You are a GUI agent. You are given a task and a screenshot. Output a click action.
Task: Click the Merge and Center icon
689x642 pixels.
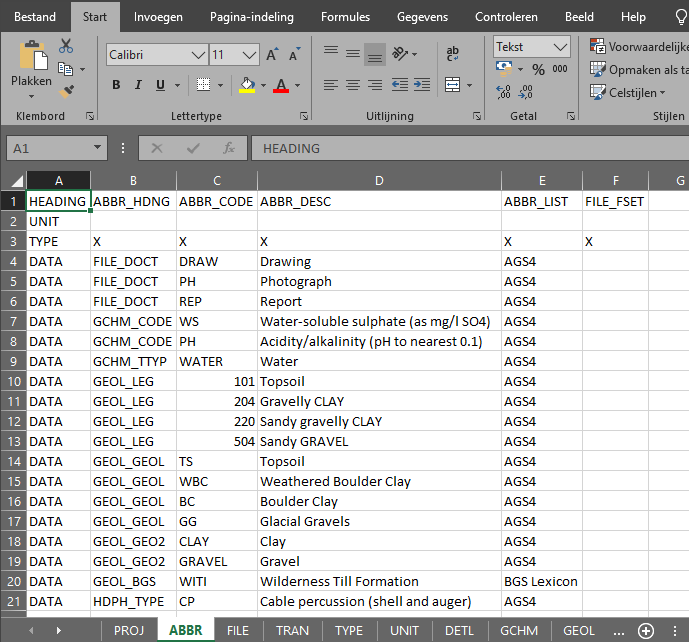point(453,84)
